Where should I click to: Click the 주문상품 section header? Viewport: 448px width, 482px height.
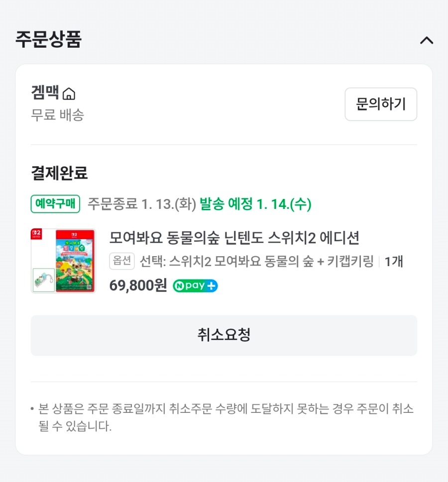pyautogui.click(x=48, y=40)
